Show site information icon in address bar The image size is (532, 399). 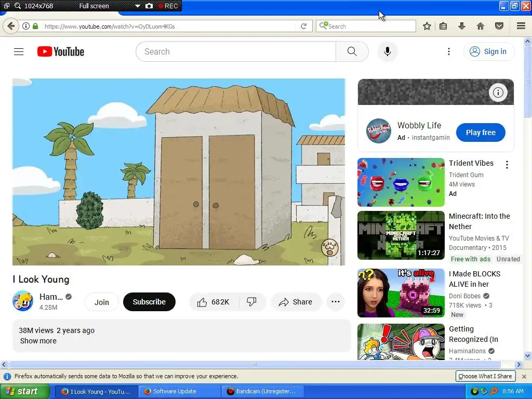click(x=25, y=26)
